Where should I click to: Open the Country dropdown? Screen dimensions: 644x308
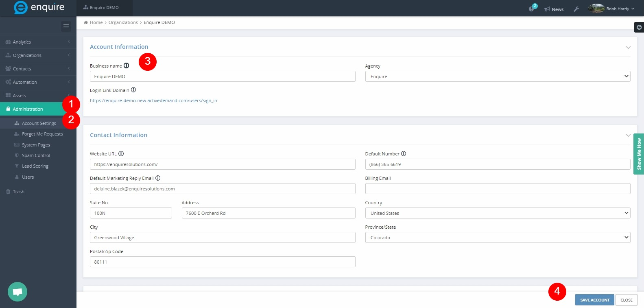click(x=498, y=213)
